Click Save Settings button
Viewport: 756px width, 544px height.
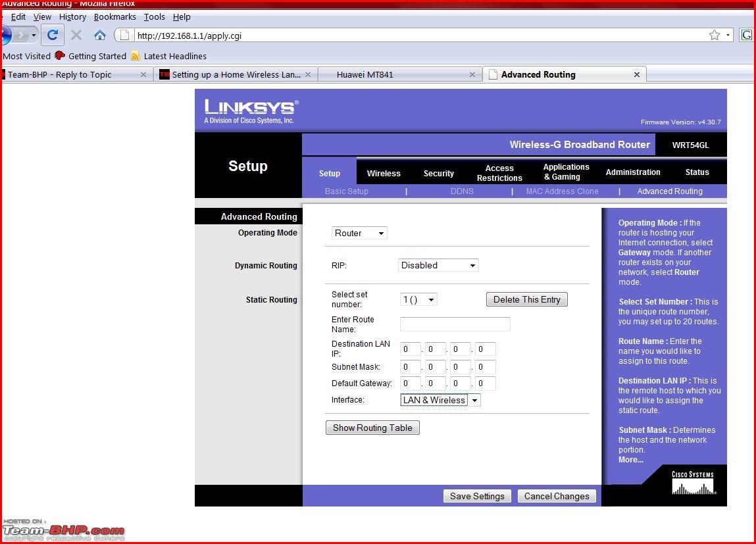click(477, 496)
